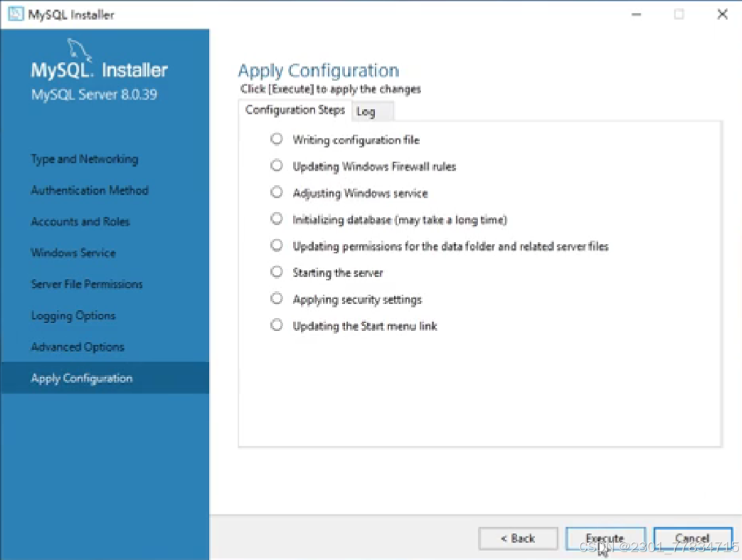Click the MySQL dolphin logo
Image resolution: width=742 pixels, height=560 pixels.
coord(79,49)
